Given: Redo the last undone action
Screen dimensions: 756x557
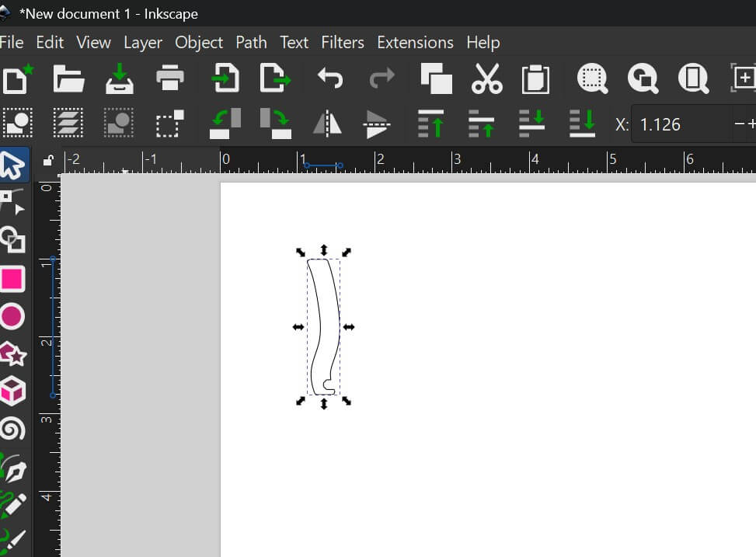Looking at the screenshot, I should (x=381, y=78).
